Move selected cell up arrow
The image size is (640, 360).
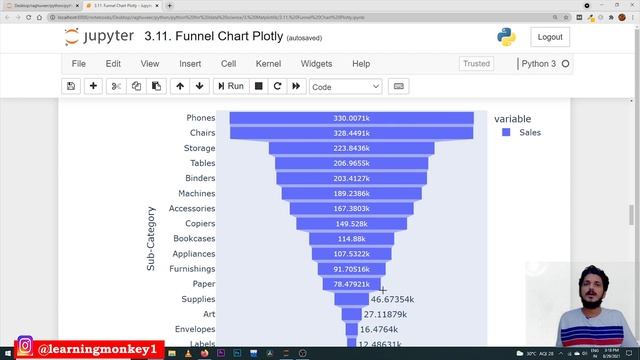(x=180, y=86)
